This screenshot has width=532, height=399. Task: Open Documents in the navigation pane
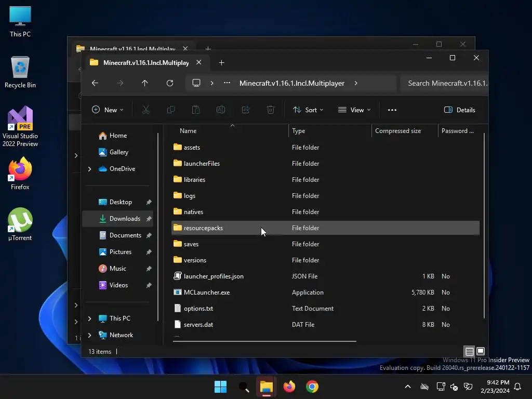117,235
